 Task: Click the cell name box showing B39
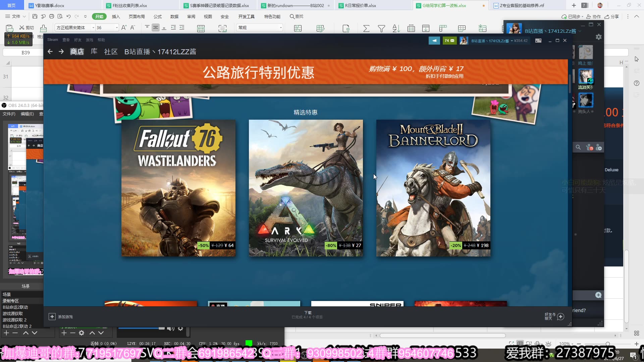tap(25, 53)
